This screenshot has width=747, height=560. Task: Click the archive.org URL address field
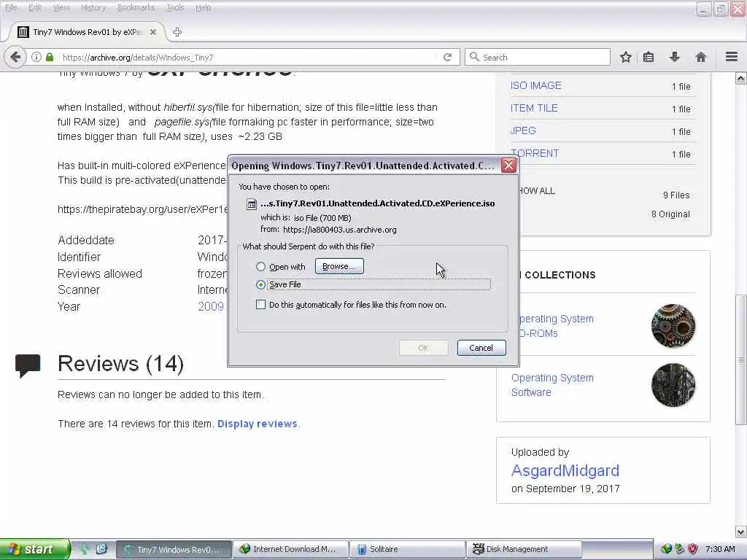click(248, 57)
